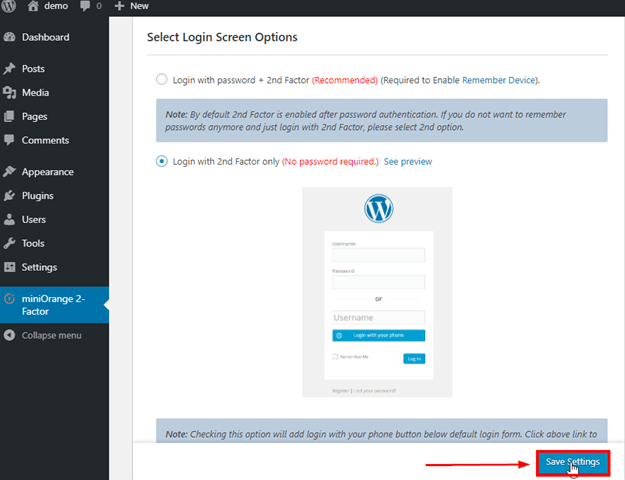This screenshot has width=625, height=480.
Task: Open the Settings sidebar menu
Action: click(x=39, y=267)
